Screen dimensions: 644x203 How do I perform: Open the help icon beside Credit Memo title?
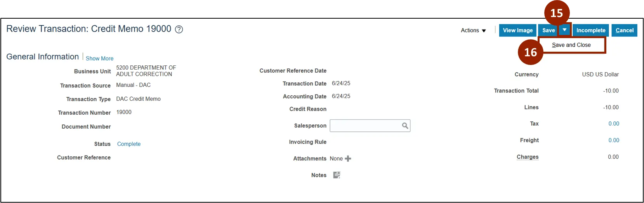coord(179,30)
